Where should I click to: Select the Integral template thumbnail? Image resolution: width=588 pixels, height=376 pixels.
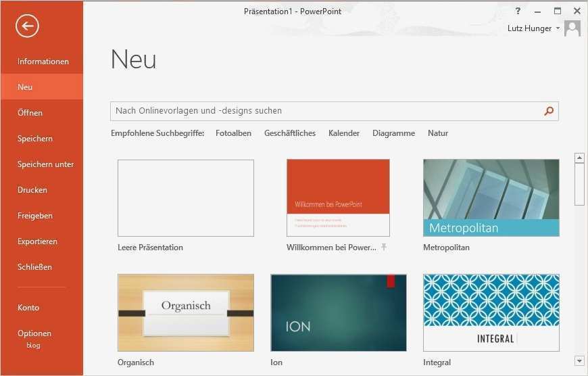tap(491, 312)
